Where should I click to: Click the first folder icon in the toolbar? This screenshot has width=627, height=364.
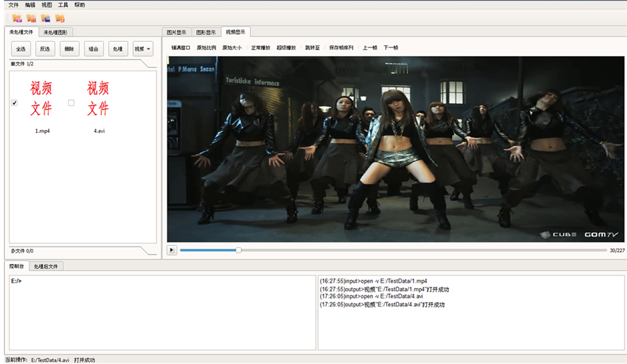click(x=17, y=18)
